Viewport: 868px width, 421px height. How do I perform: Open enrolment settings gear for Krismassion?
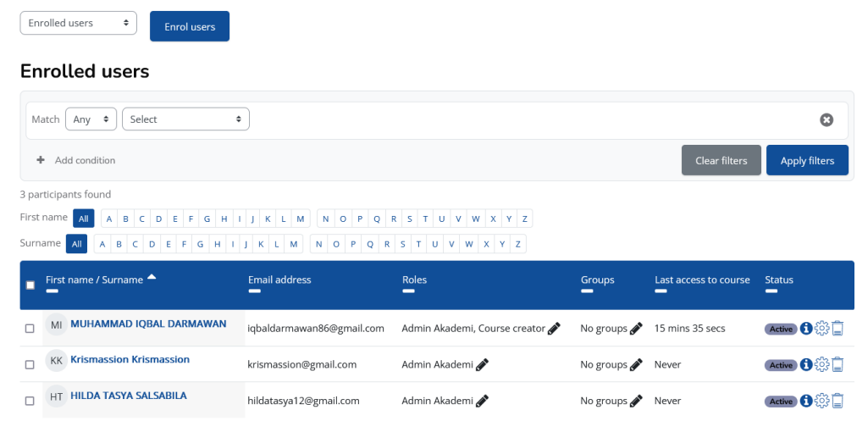(x=821, y=365)
